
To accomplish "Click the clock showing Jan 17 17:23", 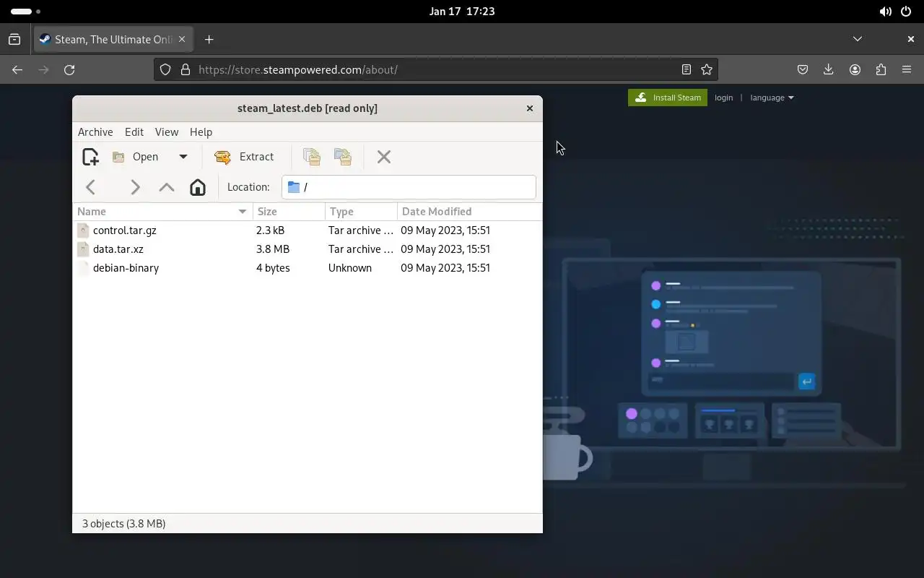I will click(462, 12).
